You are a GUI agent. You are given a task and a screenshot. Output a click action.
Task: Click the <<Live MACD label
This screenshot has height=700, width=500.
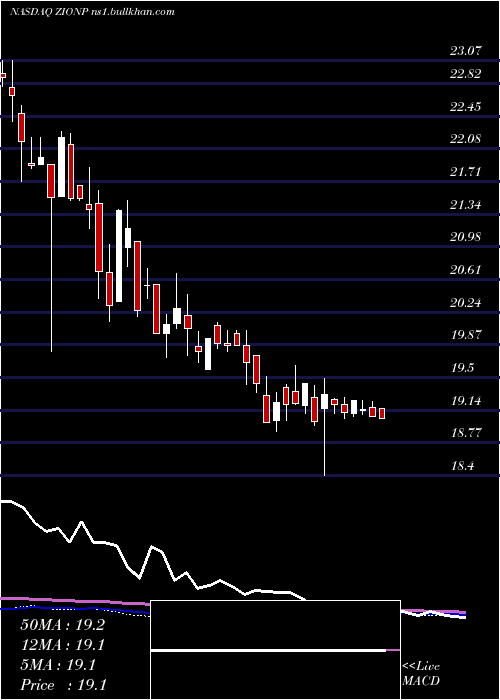click(421, 674)
